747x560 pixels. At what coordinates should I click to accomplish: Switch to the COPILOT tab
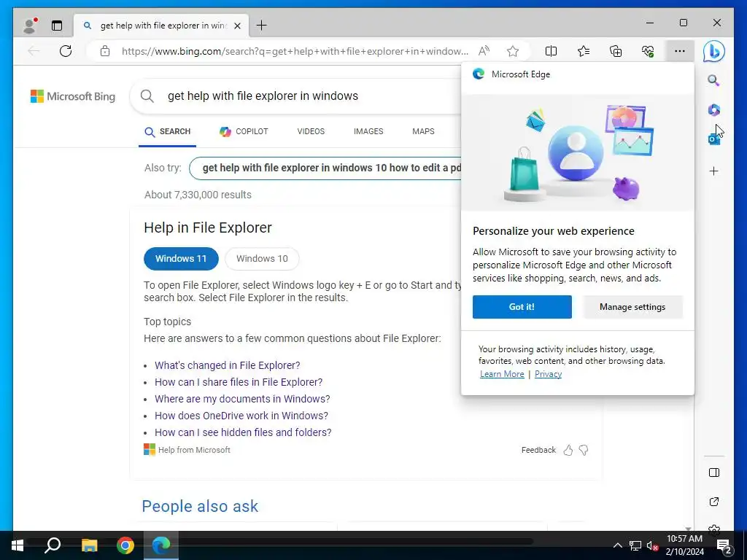click(244, 131)
